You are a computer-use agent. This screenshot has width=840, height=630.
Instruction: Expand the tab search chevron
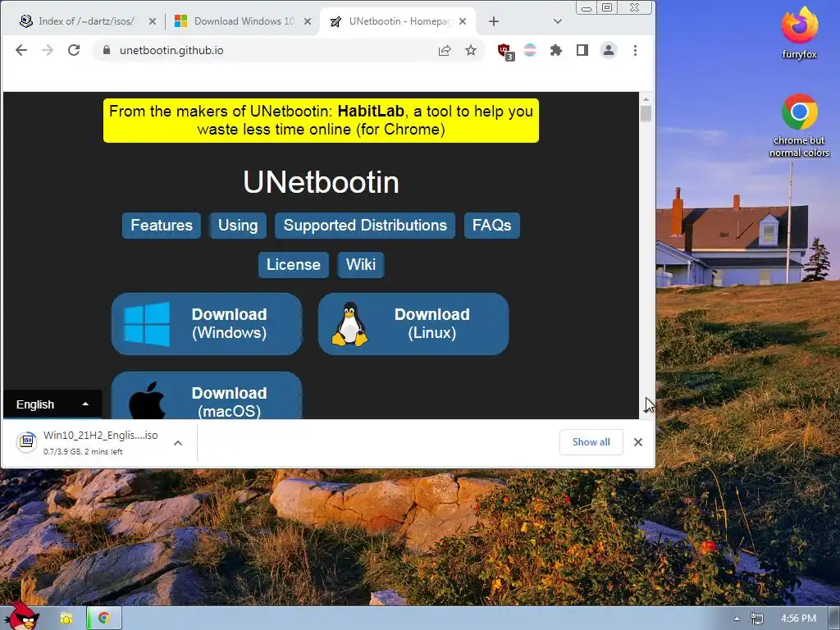tap(558, 21)
